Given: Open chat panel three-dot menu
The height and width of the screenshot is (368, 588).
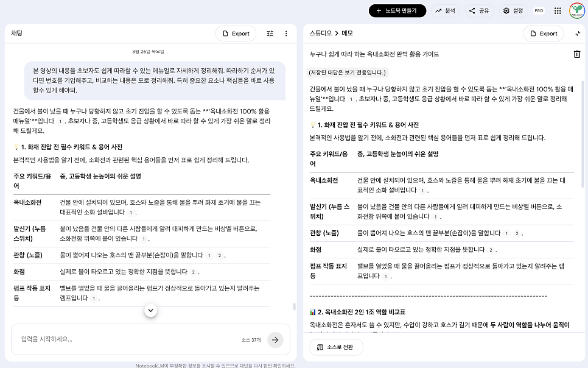Looking at the screenshot, I should point(286,34).
